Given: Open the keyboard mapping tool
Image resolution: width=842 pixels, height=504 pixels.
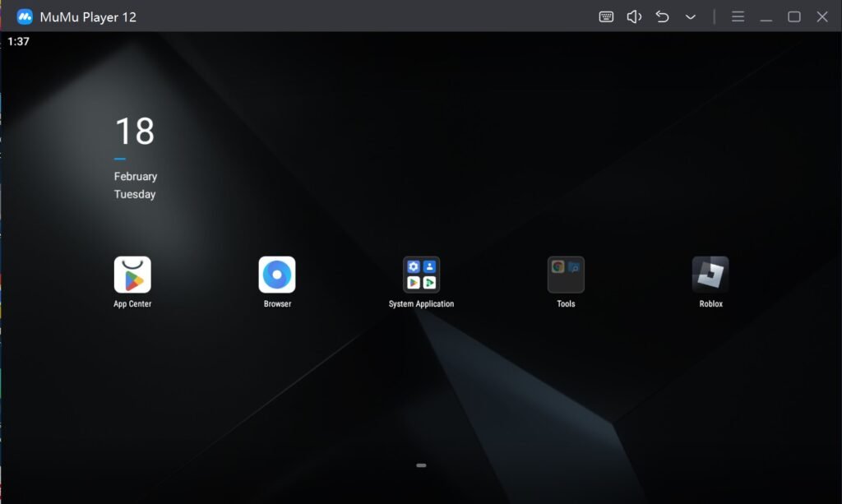Looking at the screenshot, I should point(605,16).
